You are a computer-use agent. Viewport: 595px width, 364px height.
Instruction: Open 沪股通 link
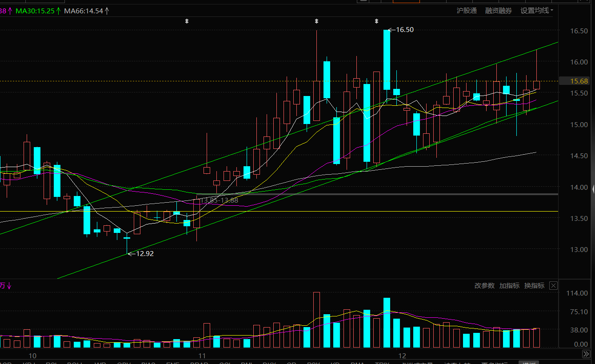click(x=467, y=11)
